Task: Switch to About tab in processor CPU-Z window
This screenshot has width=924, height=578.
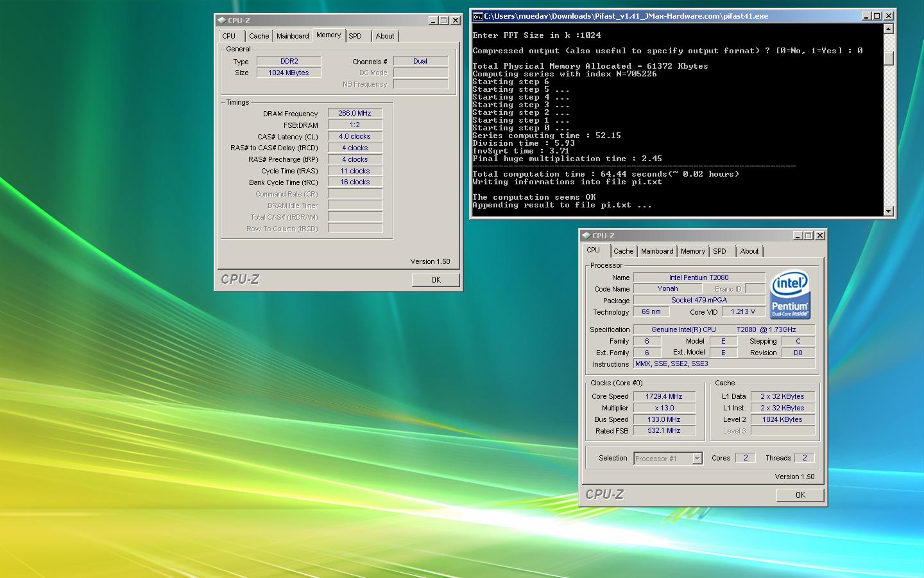Action: (749, 251)
